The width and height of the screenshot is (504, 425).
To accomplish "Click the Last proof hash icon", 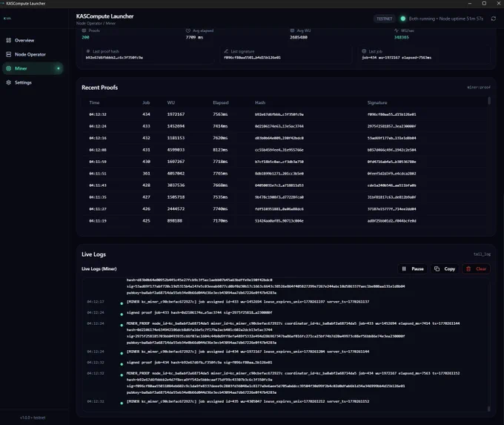I will click(x=88, y=51).
